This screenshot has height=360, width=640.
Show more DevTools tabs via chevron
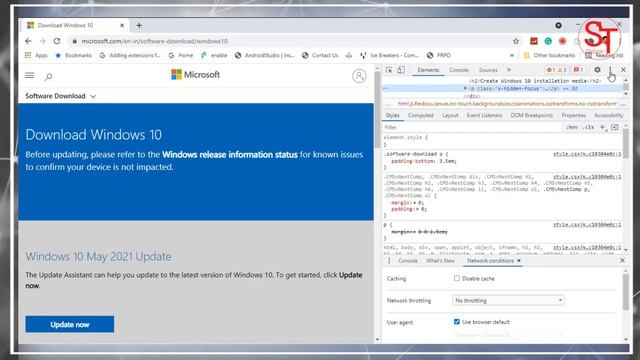pyautogui.click(x=509, y=70)
